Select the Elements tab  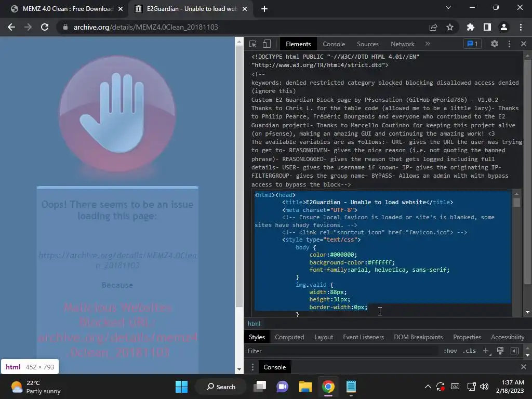[x=298, y=44]
